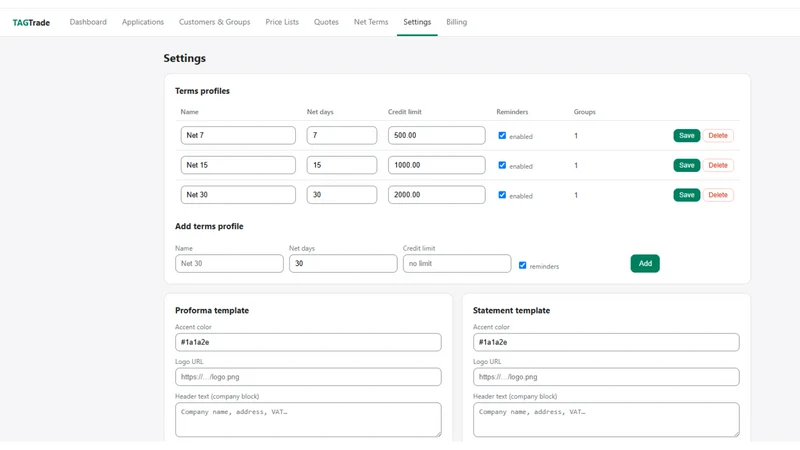Click the Reminders column header
The height and width of the screenshot is (450, 800).
[512, 112]
